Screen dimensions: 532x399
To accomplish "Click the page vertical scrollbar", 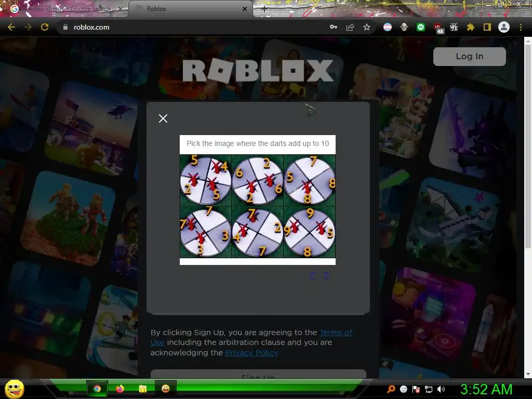I will pyautogui.click(x=528, y=146).
